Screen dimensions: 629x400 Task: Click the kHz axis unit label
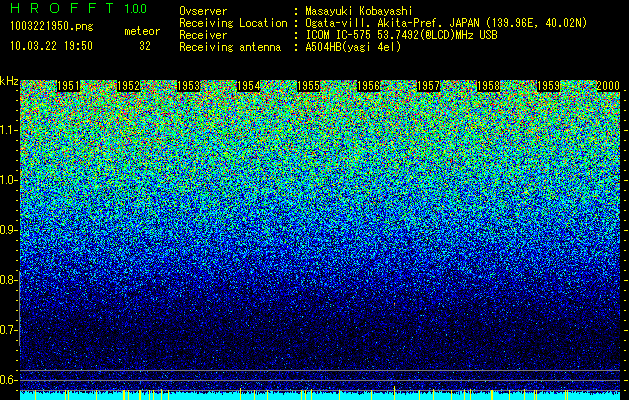[x=9, y=81]
